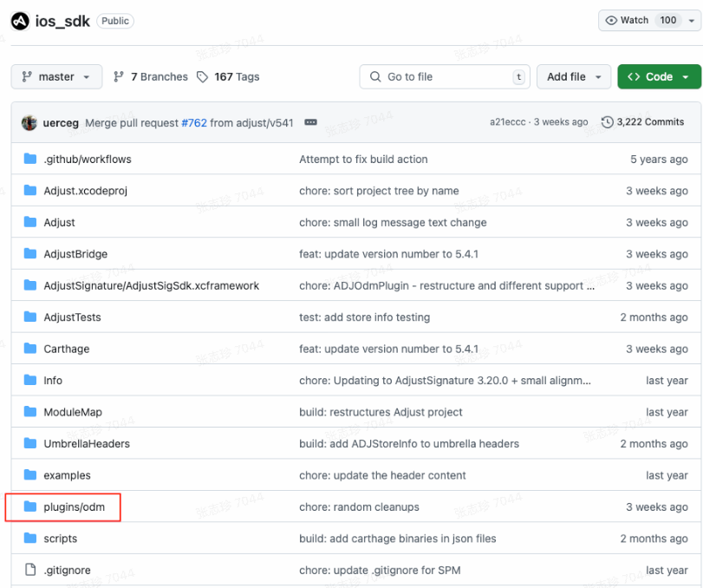The width and height of the screenshot is (703, 588).
Task: Click the Carthage folder icon
Action: (x=30, y=348)
